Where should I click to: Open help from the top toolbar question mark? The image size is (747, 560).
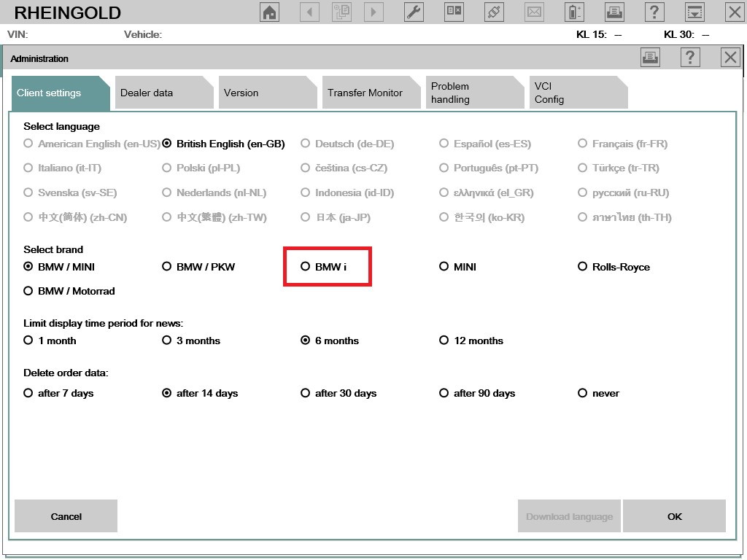pyautogui.click(x=654, y=12)
